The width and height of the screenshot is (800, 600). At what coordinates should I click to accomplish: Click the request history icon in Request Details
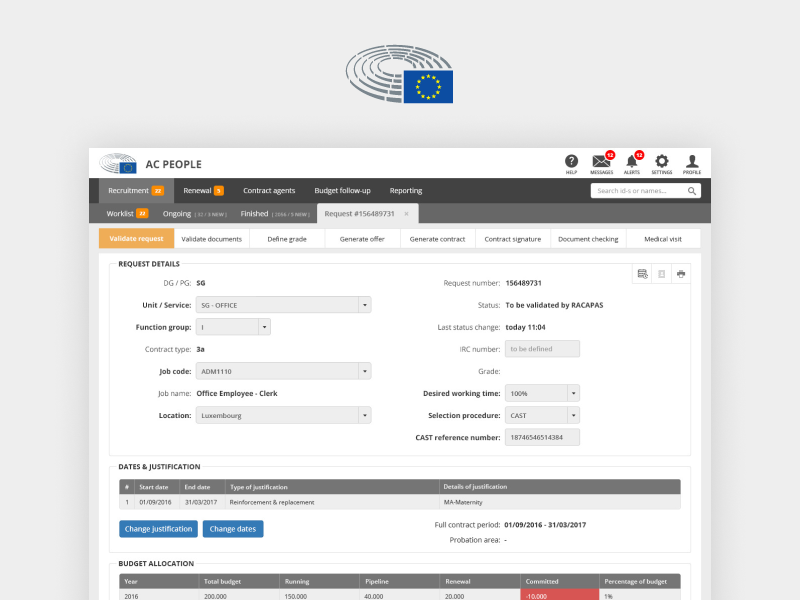click(x=642, y=274)
